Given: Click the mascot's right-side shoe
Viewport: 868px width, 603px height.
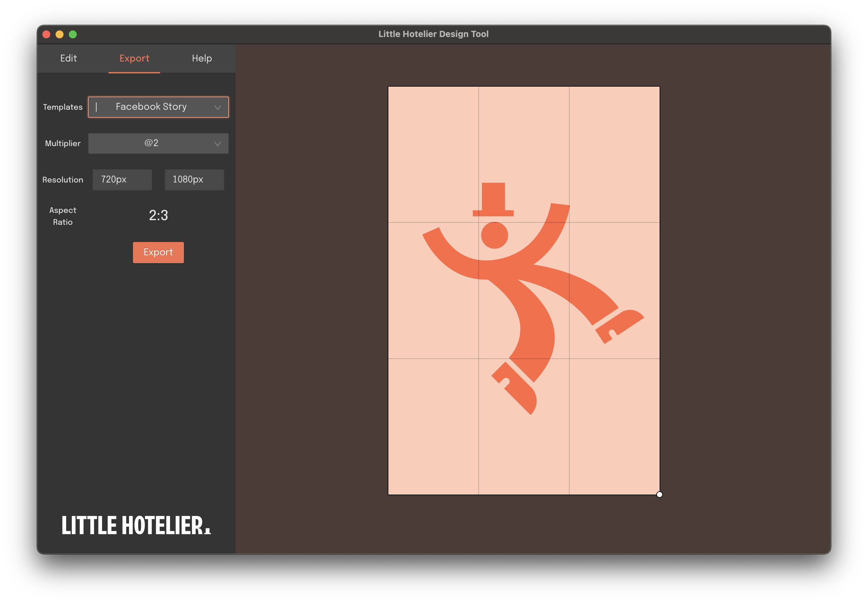Looking at the screenshot, I should pyautogui.click(x=620, y=325).
